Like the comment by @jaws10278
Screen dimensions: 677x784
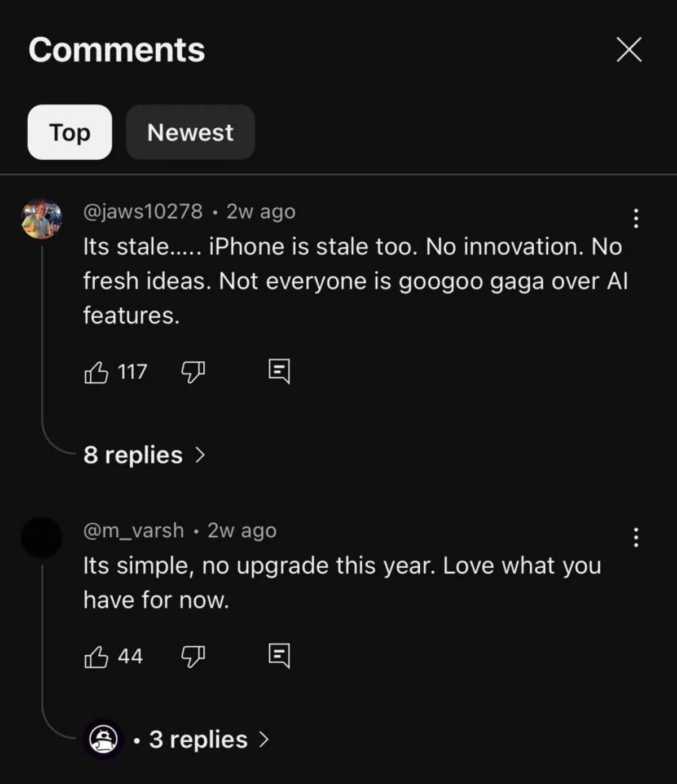pos(96,372)
